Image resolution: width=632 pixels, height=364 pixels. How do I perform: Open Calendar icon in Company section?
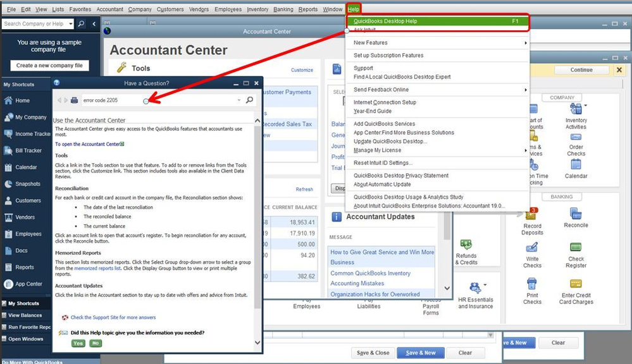coord(576,169)
